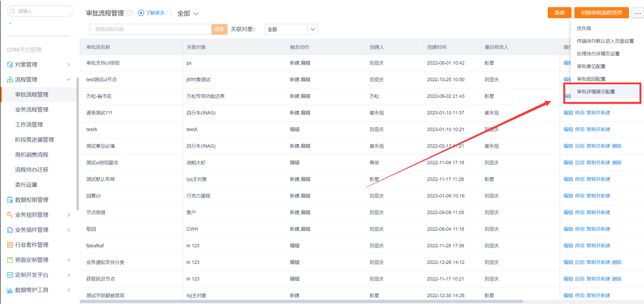Screen dimensions: 644x304
Task: Click the play icon for 了解更多
Action: [x=141, y=13]
